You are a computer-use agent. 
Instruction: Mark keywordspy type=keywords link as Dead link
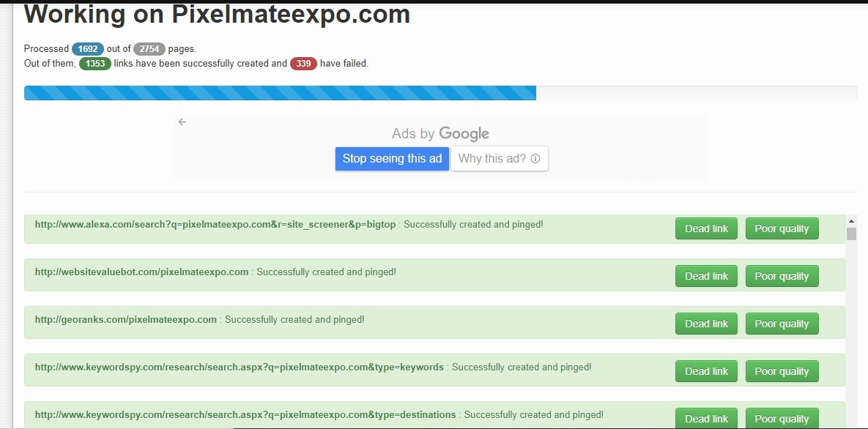706,371
